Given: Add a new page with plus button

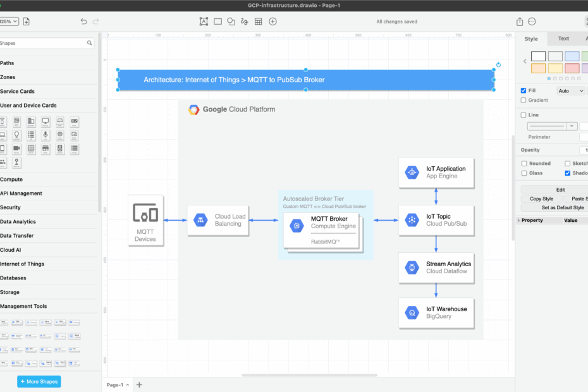Looking at the screenshot, I should click(139, 385).
